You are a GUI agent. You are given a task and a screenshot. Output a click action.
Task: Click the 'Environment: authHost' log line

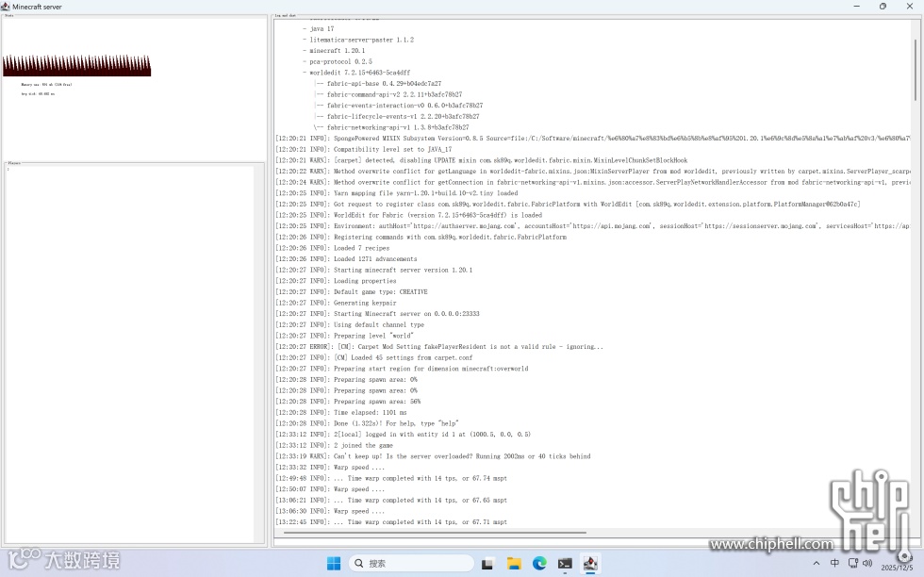(593, 225)
